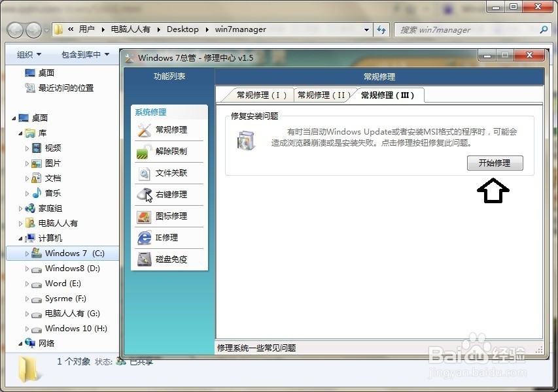Click Explorer back navigation button
This screenshot has width=558, height=392.
(15, 30)
